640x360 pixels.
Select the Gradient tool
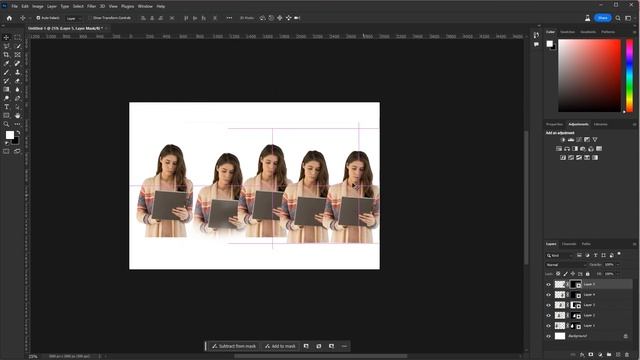6,89
